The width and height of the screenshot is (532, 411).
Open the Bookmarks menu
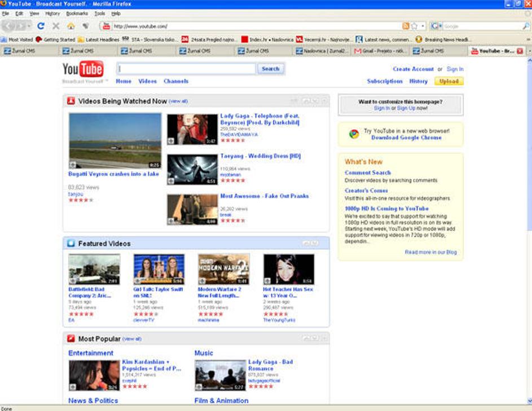(x=77, y=13)
